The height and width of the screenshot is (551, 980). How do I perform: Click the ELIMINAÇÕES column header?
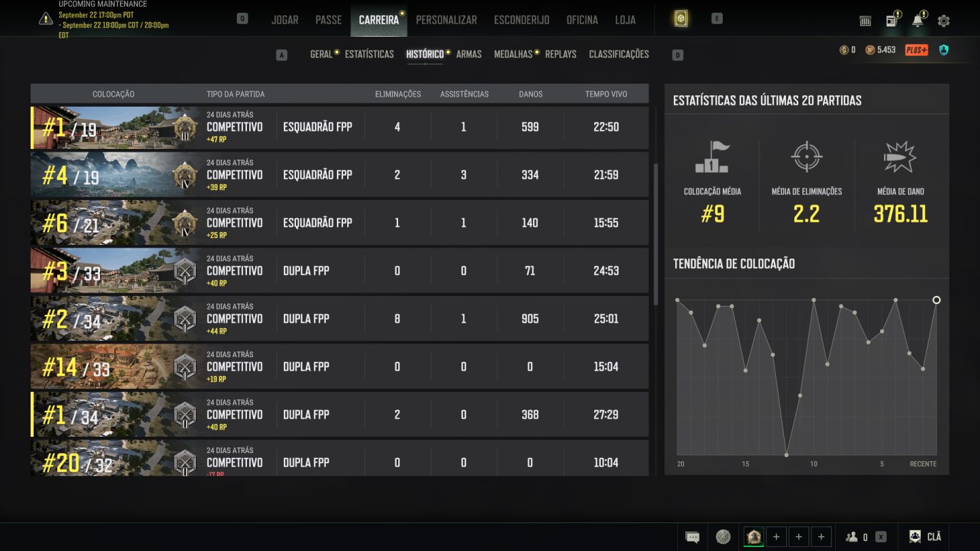pos(398,94)
